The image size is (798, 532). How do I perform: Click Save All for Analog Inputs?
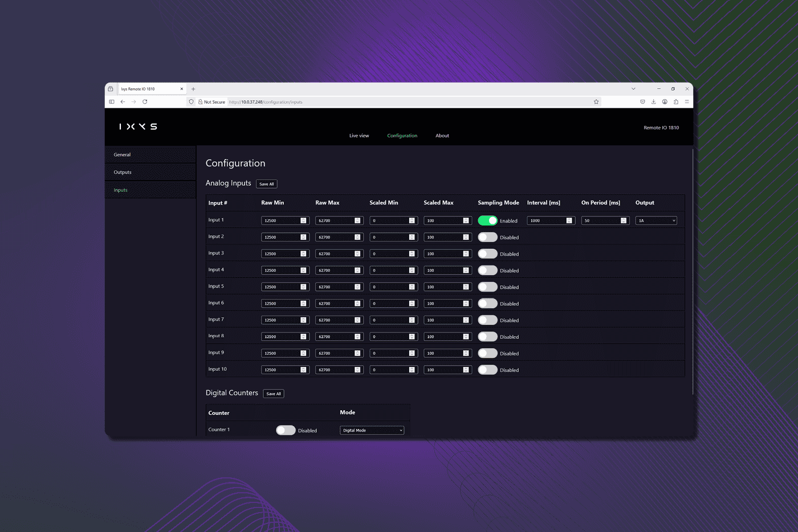[x=266, y=184]
